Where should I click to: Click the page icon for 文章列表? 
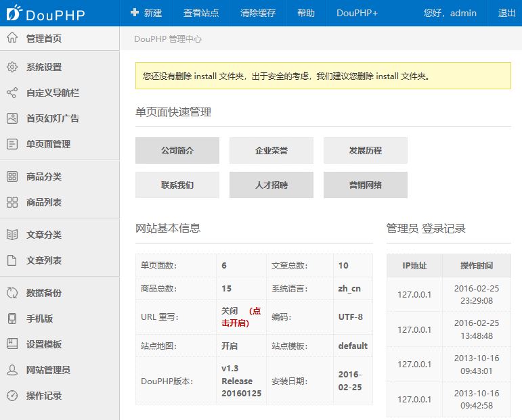(x=12, y=260)
